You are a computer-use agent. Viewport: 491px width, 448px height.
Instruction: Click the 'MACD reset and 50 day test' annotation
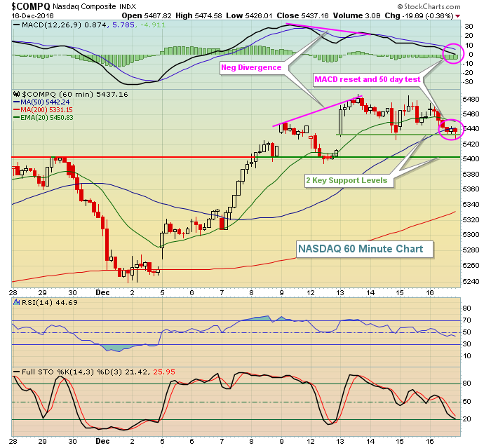point(368,79)
